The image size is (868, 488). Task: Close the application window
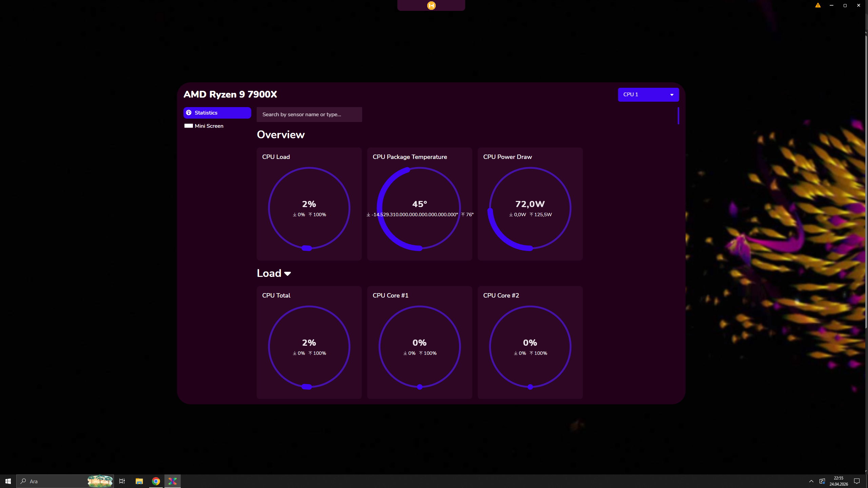(x=859, y=5)
